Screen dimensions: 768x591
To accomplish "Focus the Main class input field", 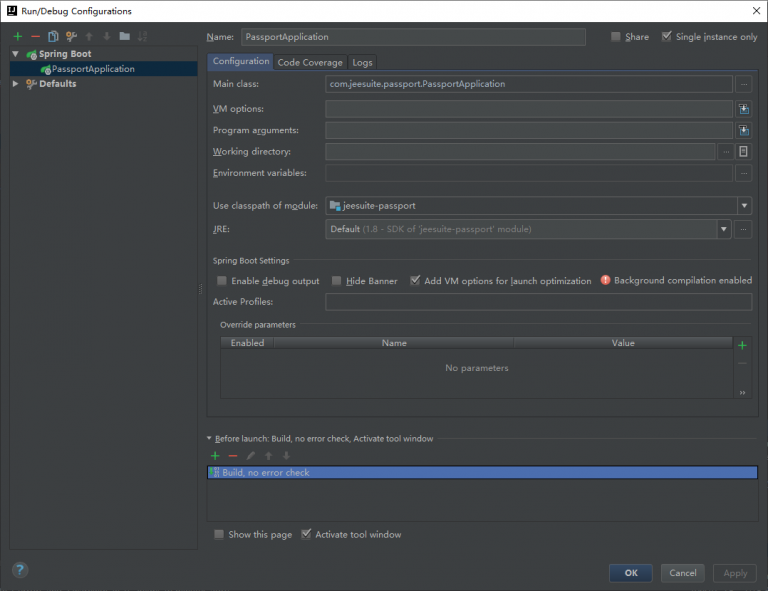I will tap(529, 84).
